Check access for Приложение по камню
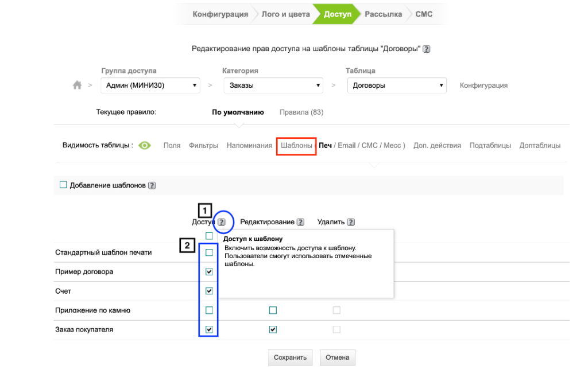The image size is (588, 370). click(x=209, y=310)
